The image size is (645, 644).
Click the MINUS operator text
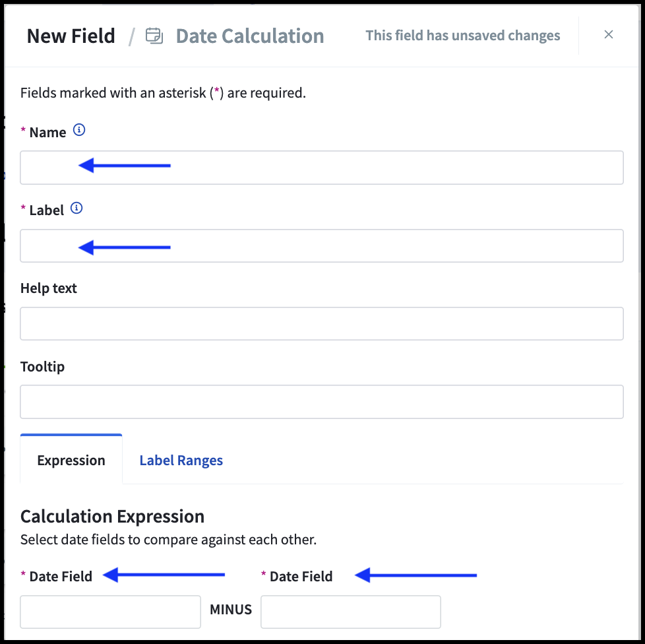pos(231,610)
